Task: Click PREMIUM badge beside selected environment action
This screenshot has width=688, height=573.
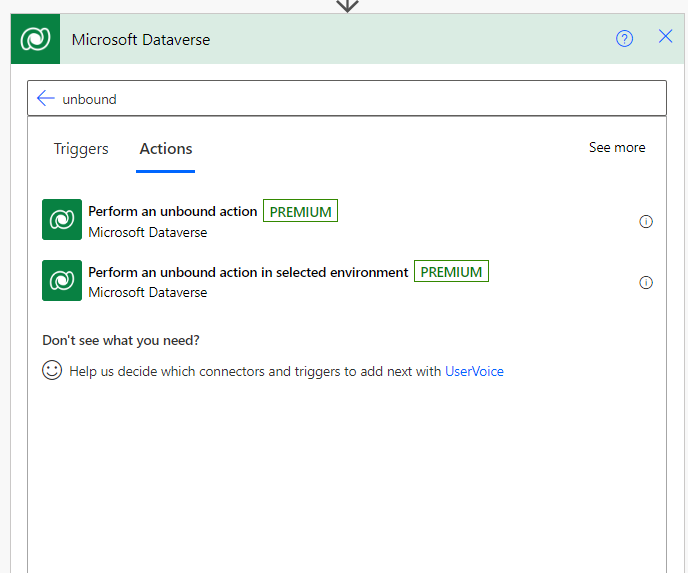Action: coord(451,272)
